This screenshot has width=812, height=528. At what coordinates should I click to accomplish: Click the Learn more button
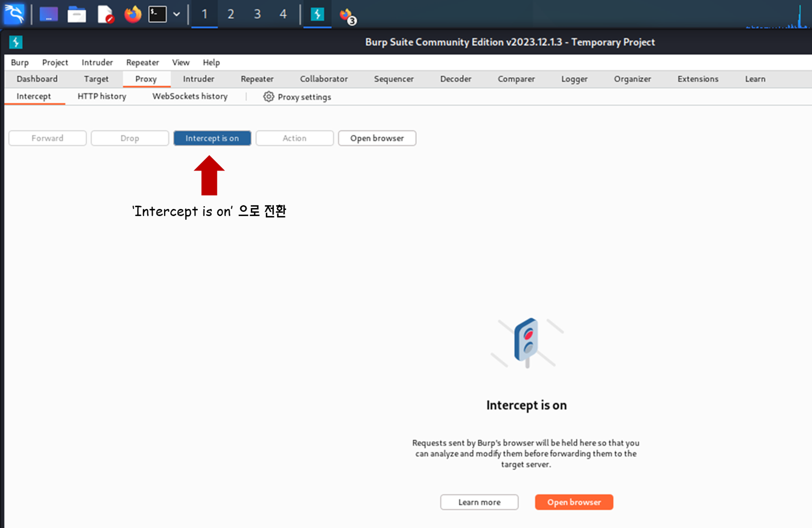[479, 502]
